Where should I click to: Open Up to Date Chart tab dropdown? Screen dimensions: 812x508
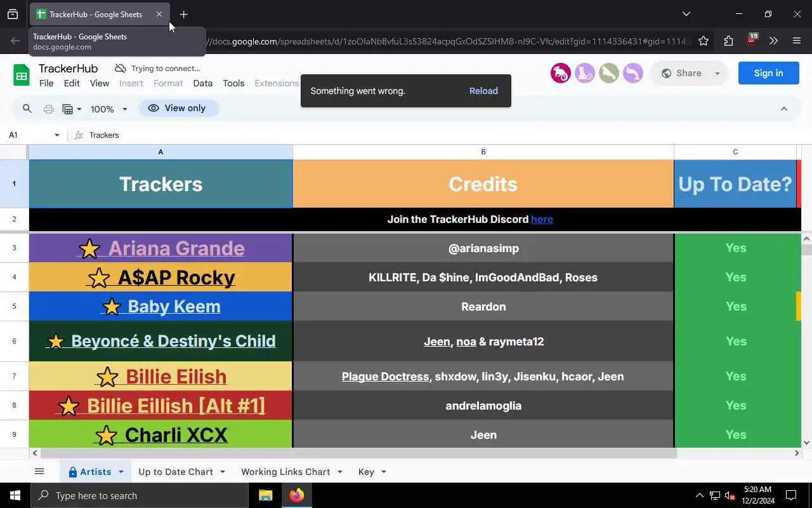pyautogui.click(x=223, y=472)
